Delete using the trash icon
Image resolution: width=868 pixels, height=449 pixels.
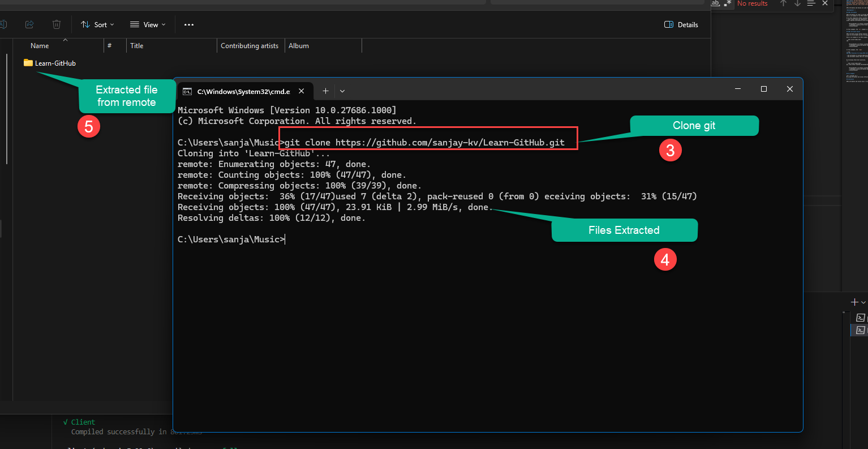[56, 24]
